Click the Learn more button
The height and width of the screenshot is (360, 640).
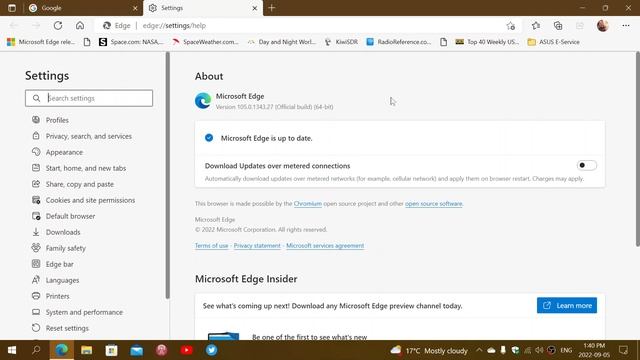[x=567, y=305]
